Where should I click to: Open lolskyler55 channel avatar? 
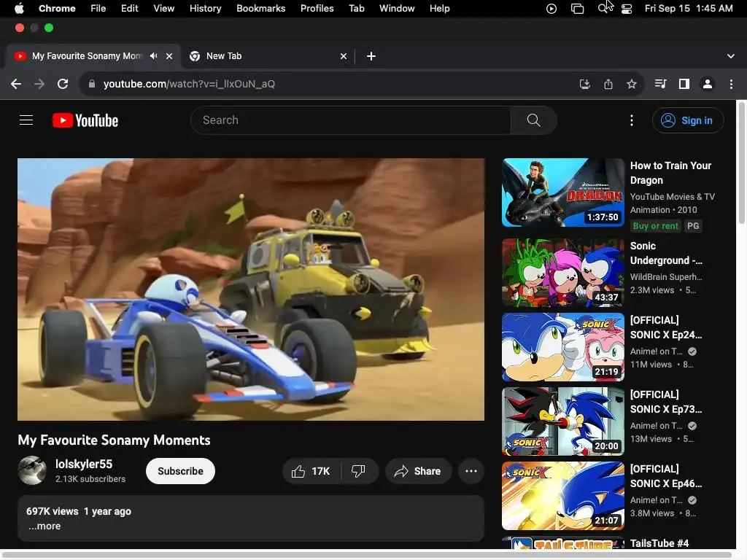click(32, 470)
